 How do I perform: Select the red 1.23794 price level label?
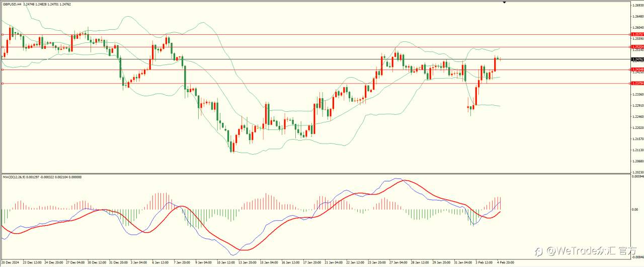(x=637, y=83)
